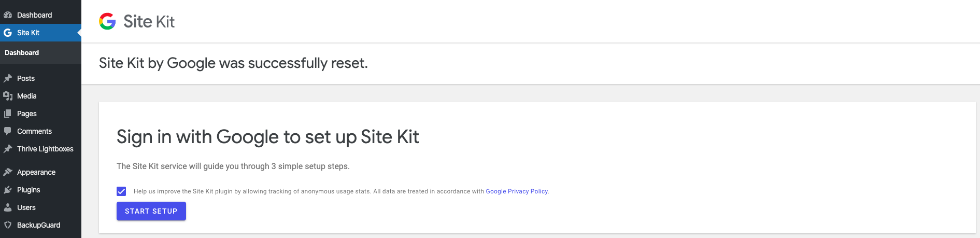Click the Media icon in sidebar
The height and width of the screenshot is (238, 980).
click(x=8, y=96)
